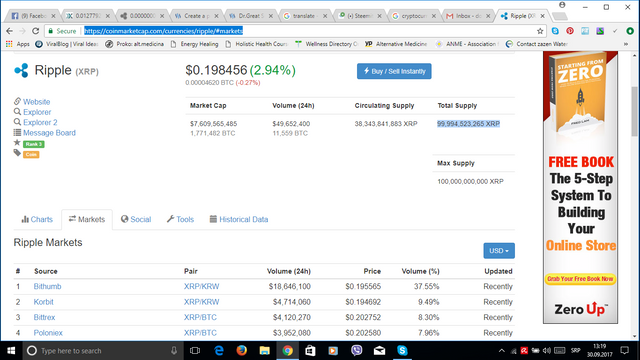Click the Volume (24h) column header
The image size is (640, 360).
pos(289,271)
